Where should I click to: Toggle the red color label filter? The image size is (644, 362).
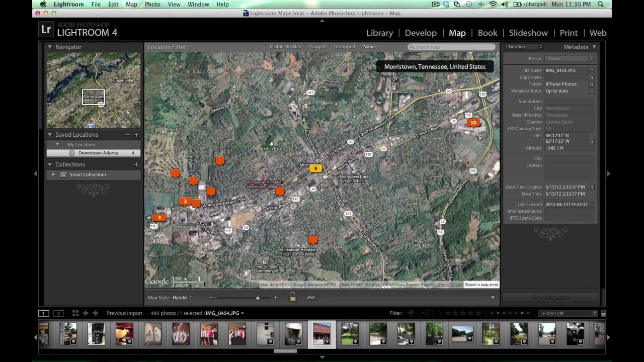click(492, 314)
